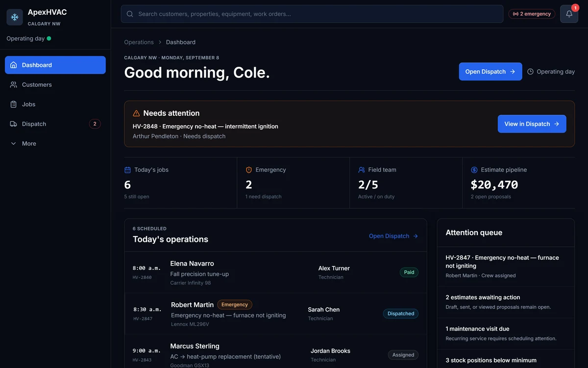This screenshot has height=368, width=588.
Task: Click HV-2840 job number
Action: (142, 278)
